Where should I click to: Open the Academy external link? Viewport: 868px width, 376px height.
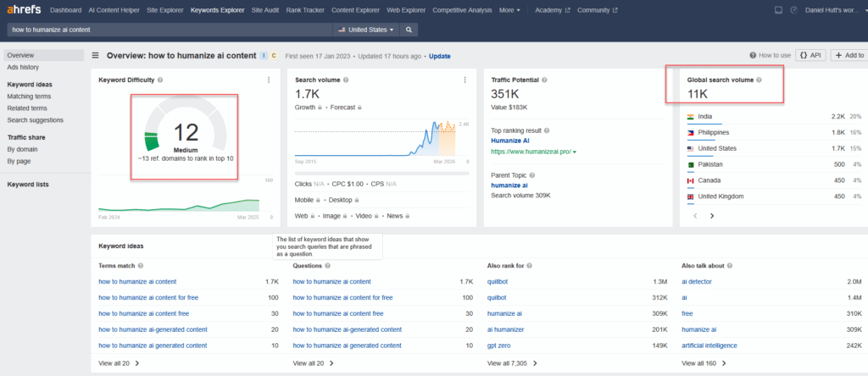[552, 10]
